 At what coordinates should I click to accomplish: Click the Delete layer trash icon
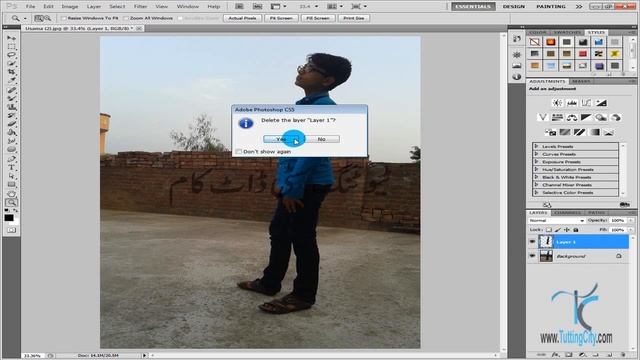623,355
